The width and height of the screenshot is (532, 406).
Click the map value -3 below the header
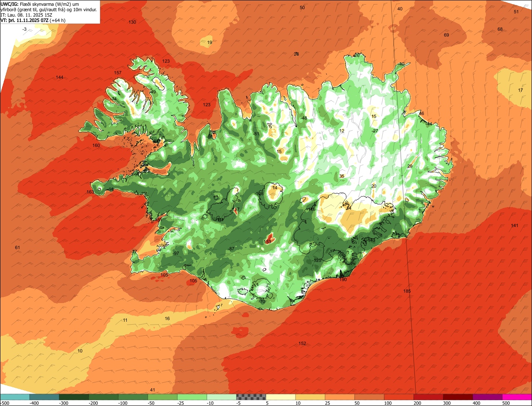pos(25,29)
